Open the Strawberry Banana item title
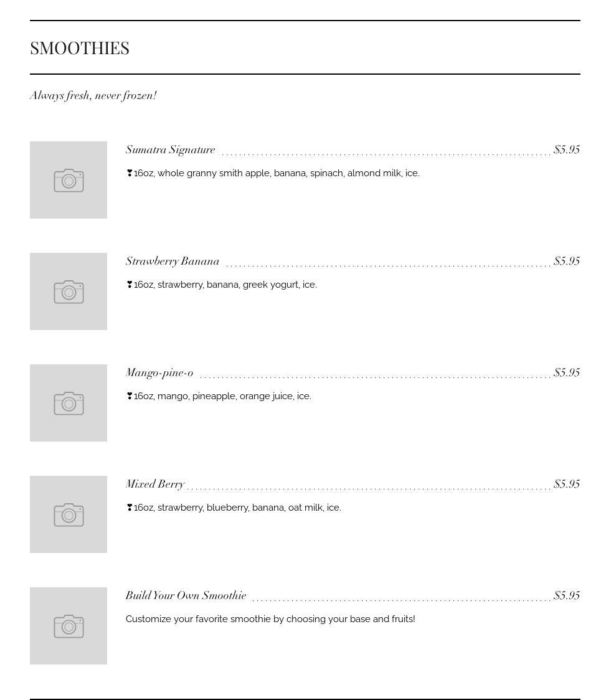Viewport: 601px width, 700px height. 172,262
